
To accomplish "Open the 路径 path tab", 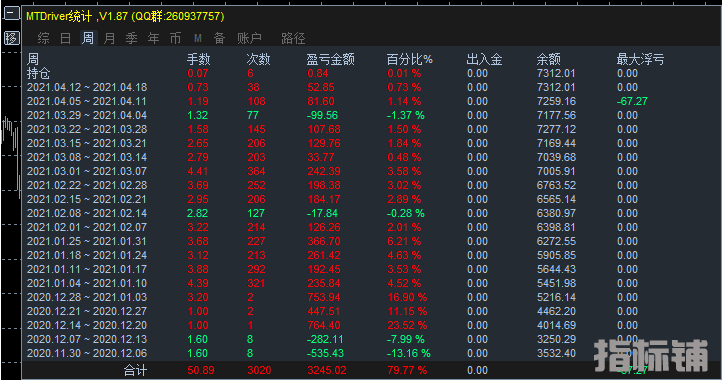I will 293,38.
